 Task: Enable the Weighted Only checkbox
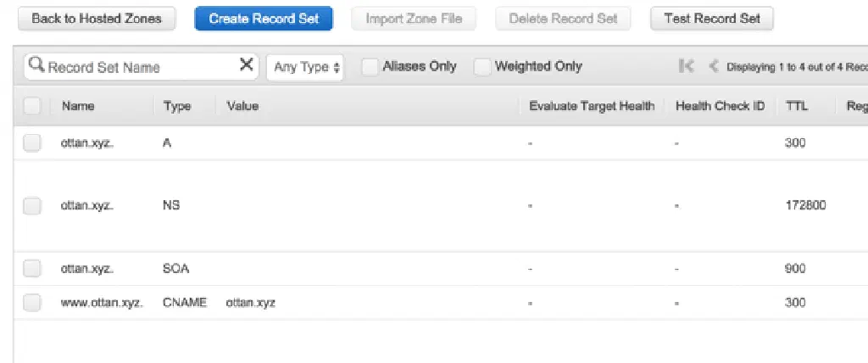pyautogui.click(x=482, y=67)
